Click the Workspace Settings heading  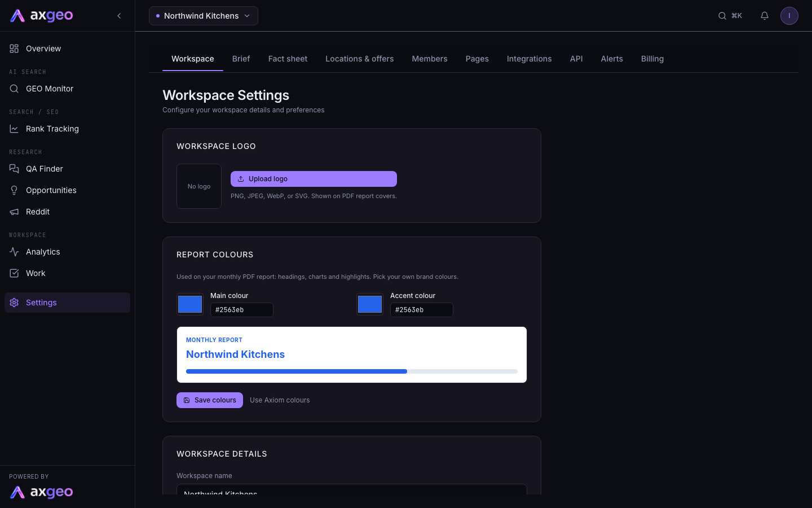point(226,95)
